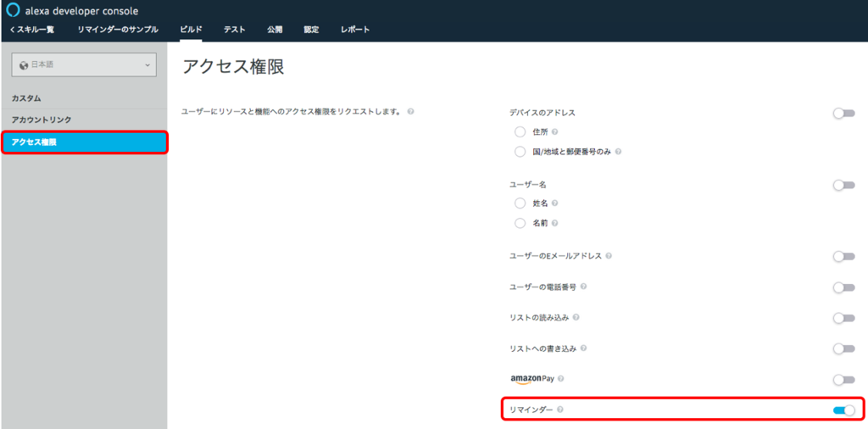Go back to スキル一覧

(32, 30)
